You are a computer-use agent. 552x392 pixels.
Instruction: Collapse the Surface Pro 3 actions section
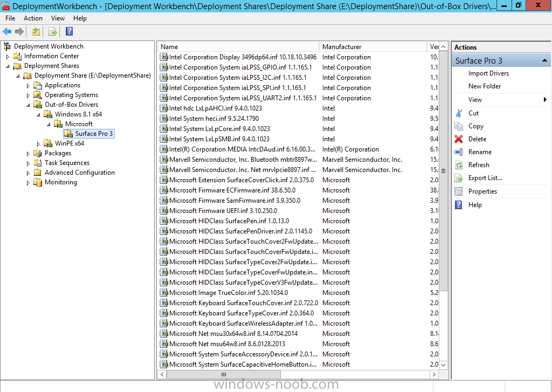pyautogui.click(x=544, y=60)
